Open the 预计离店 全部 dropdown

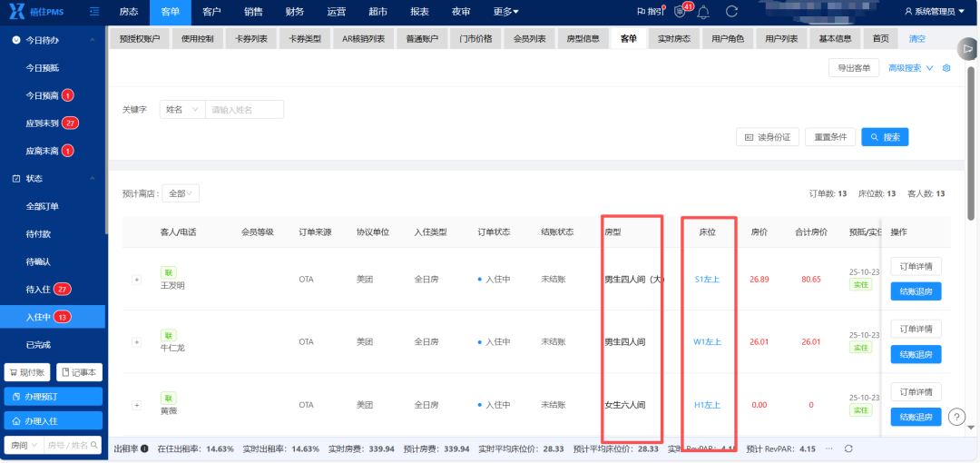pyautogui.click(x=181, y=193)
